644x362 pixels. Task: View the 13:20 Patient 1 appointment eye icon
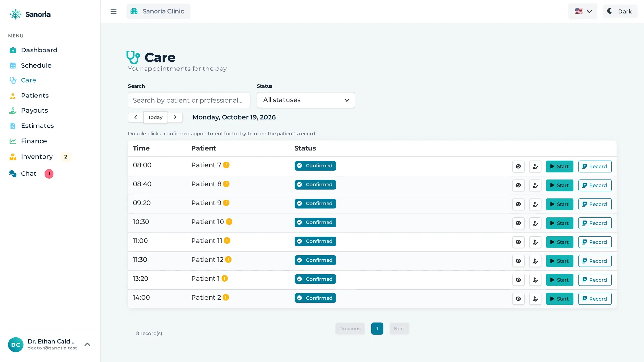(x=518, y=280)
